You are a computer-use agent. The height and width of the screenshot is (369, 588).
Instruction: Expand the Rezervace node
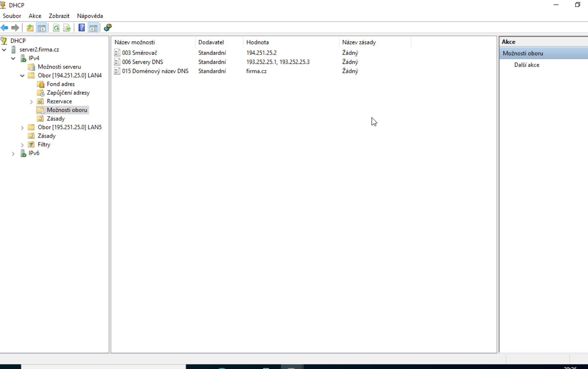click(x=32, y=102)
